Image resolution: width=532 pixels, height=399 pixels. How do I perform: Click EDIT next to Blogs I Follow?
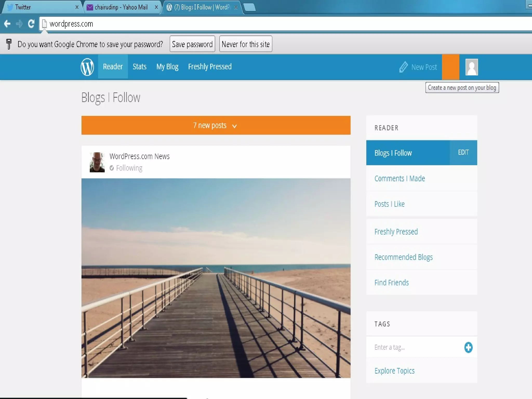click(463, 152)
